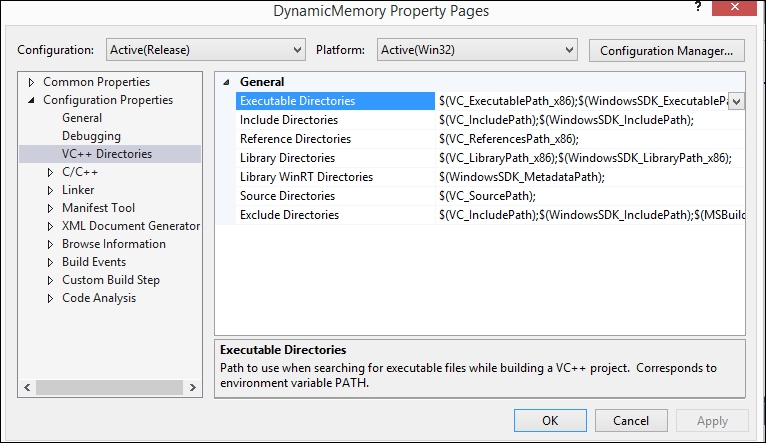
Task: Confirm changes with the OK button
Action: [550, 421]
